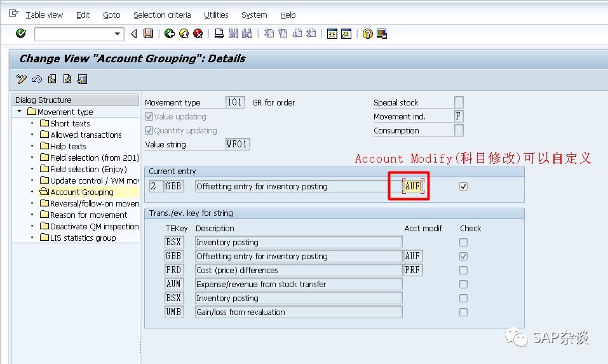
Task: Open Field selection (from 201) folder
Action: click(x=90, y=158)
